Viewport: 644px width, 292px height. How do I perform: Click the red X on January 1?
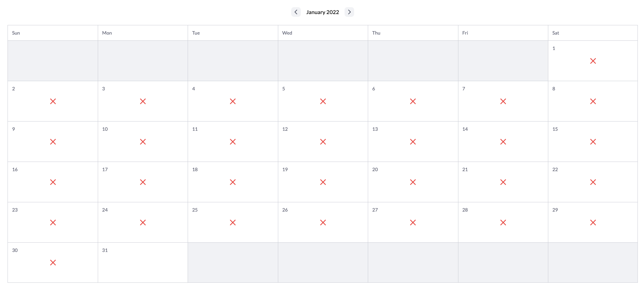point(593,61)
